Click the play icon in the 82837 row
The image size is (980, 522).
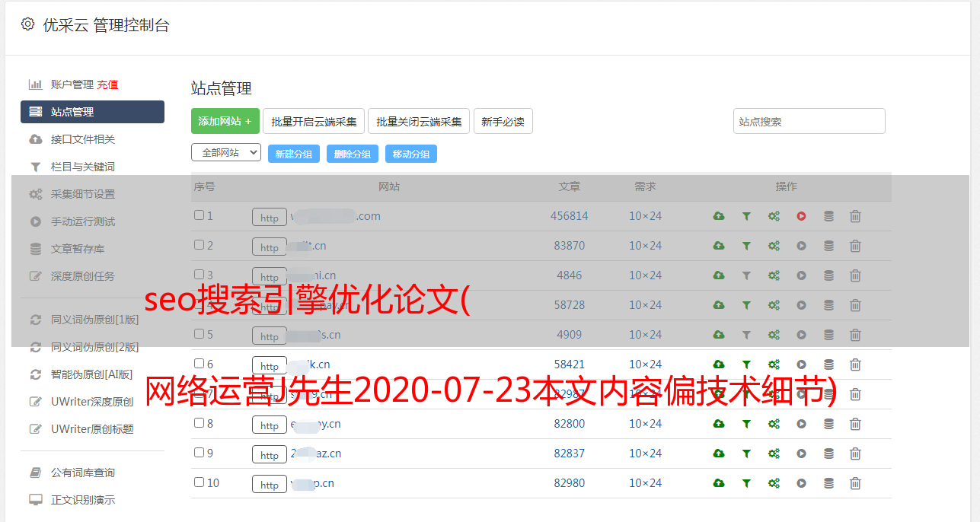(x=801, y=454)
